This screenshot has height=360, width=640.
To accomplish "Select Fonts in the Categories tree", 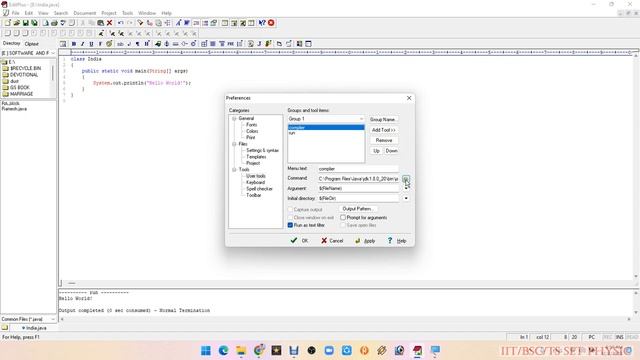I will [252, 125].
